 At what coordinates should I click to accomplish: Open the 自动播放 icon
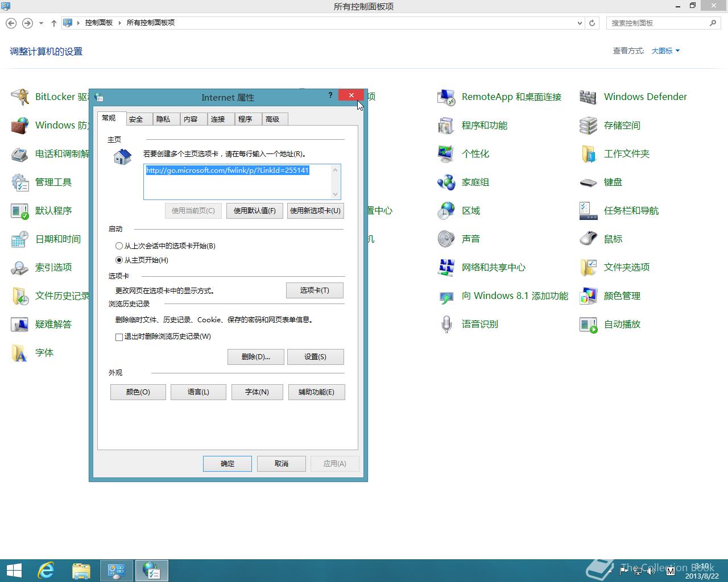pyautogui.click(x=589, y=324)
